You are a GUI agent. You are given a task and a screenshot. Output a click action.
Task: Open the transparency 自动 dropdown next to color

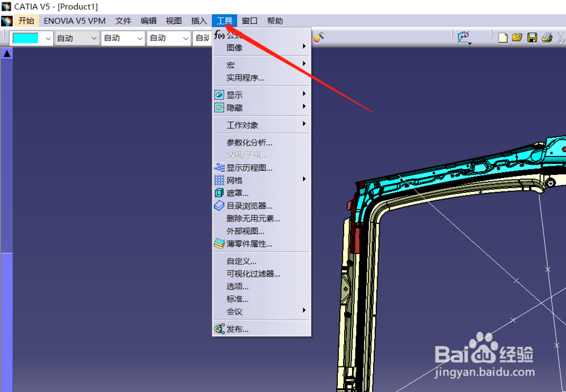click(76, 38)
